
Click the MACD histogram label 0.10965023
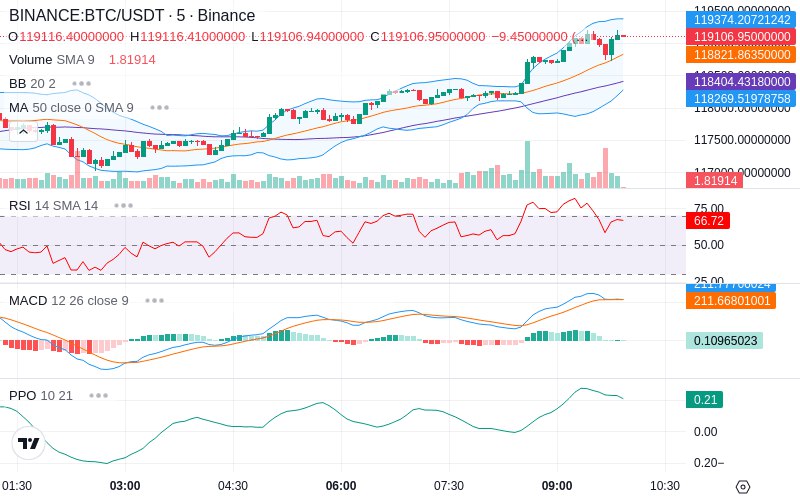[x=724, y=340]
